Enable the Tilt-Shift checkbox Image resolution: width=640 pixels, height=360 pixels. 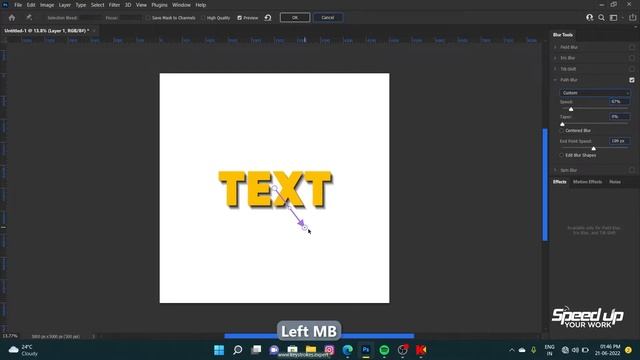[632, 69]
